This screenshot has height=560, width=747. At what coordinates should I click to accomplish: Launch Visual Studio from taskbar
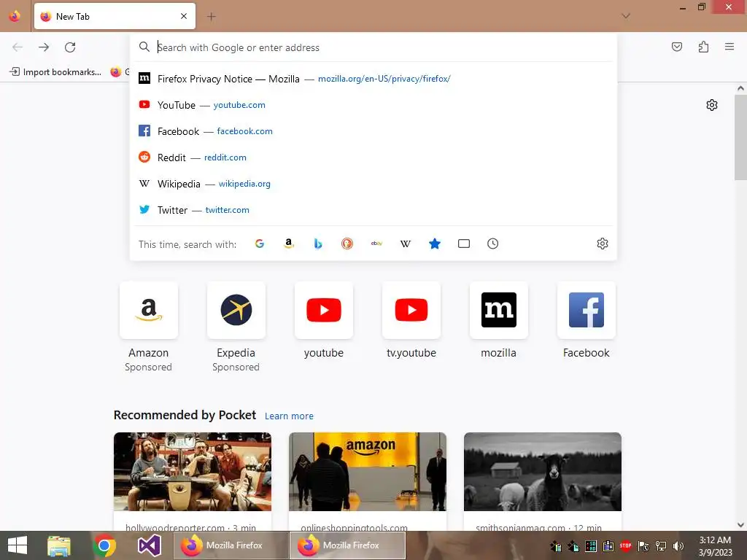(x=149, y=545)
